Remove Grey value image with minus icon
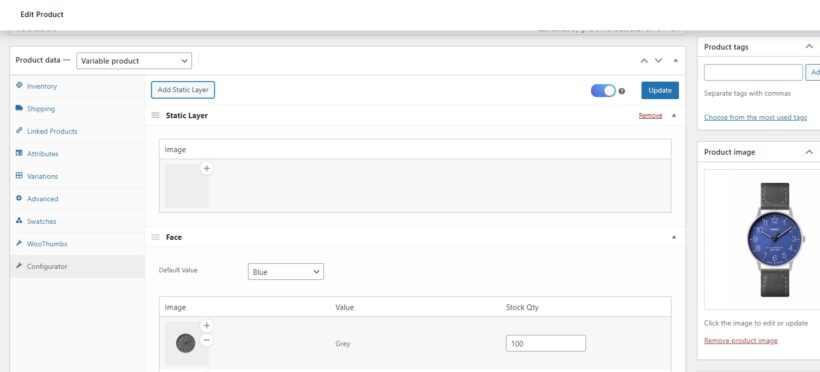 pos(207,340)
